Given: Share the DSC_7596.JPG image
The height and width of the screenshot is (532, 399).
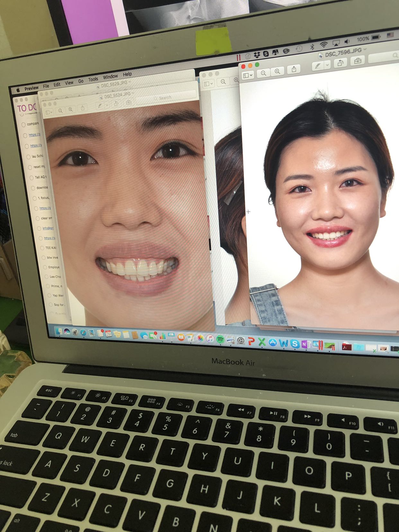Looking at the screenshot, I should point(294,69).
